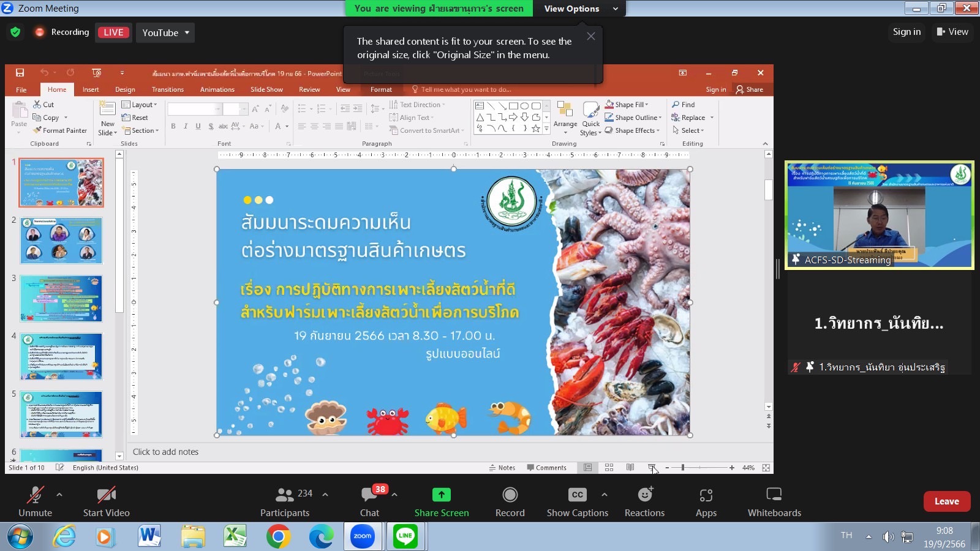Click Find in Editing group
The image size is (980, 551).
(x=683, y=105)
